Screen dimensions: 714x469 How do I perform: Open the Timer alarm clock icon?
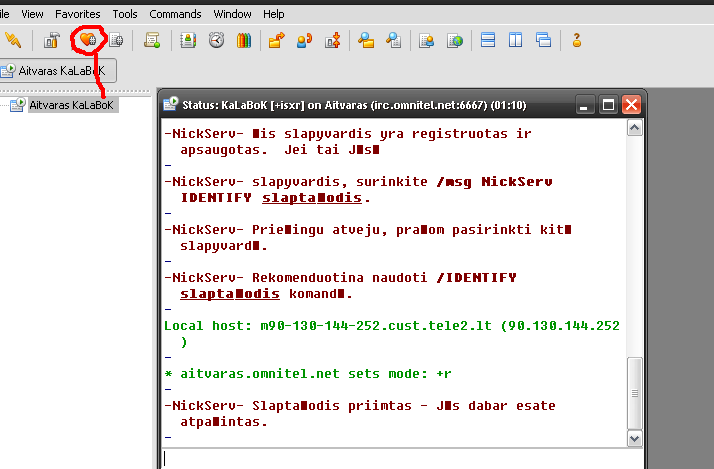click(216, 41)
